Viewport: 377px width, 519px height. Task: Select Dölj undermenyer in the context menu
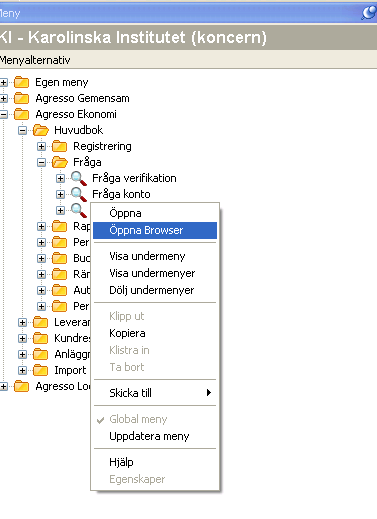[x=155, y=290]
